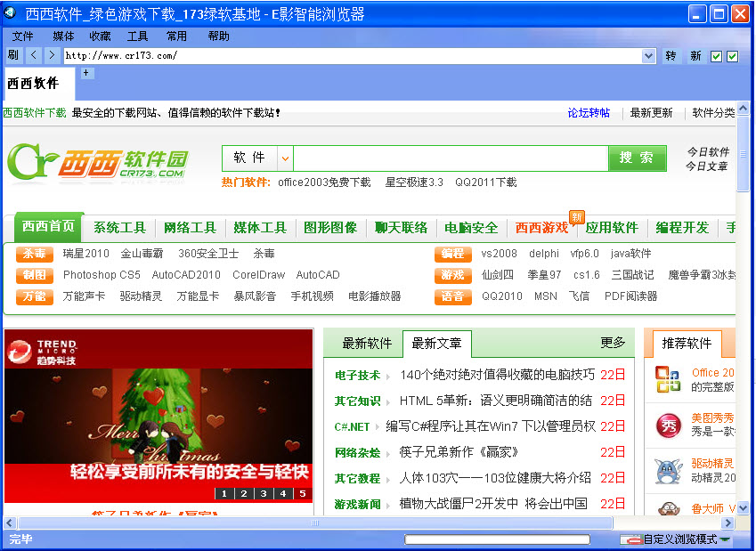Open the office2003免费下载 hot link
The image size is (756, 551).
(x=324, y=182)
